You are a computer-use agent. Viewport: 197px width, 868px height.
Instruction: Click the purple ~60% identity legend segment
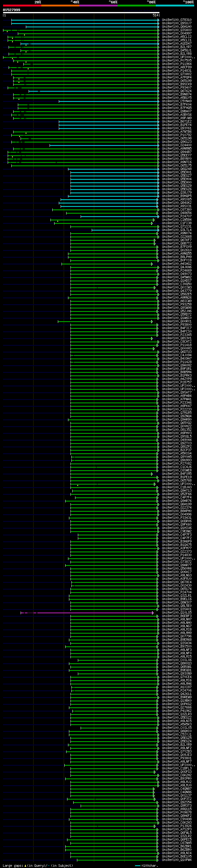[98, 6]
